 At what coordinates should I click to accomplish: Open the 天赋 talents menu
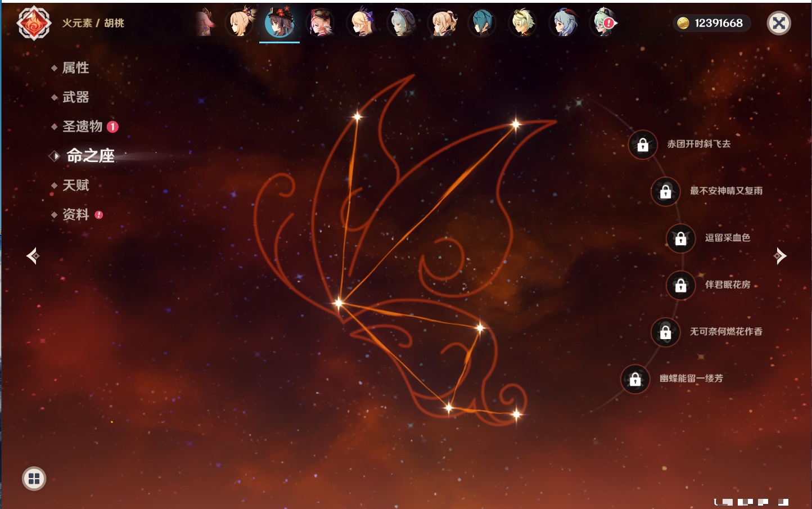click(x=75, y=185)
